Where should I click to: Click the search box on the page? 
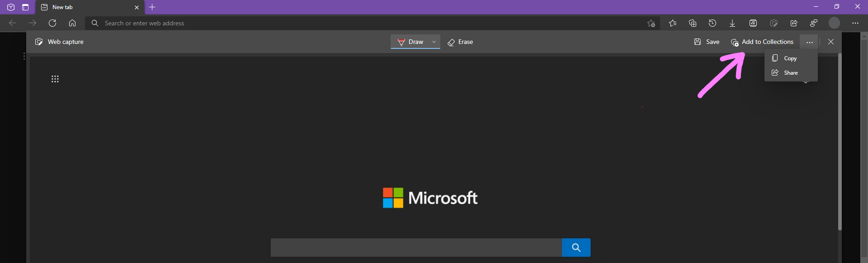tap(416, 248)
